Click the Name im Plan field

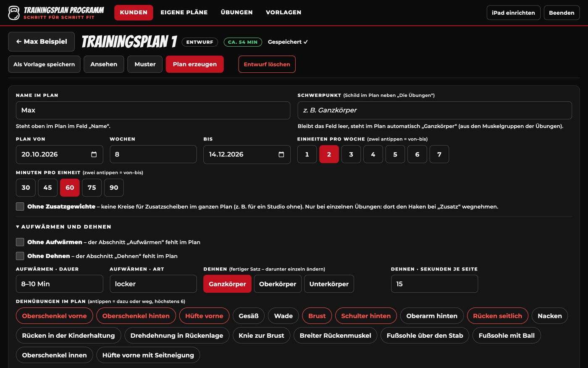click(153, 110)
